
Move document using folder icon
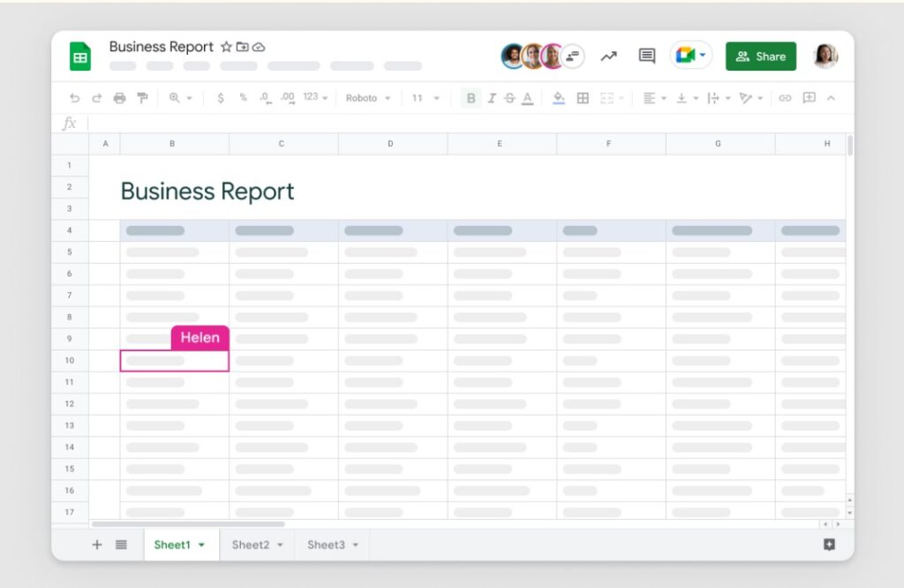click(242, 47)
